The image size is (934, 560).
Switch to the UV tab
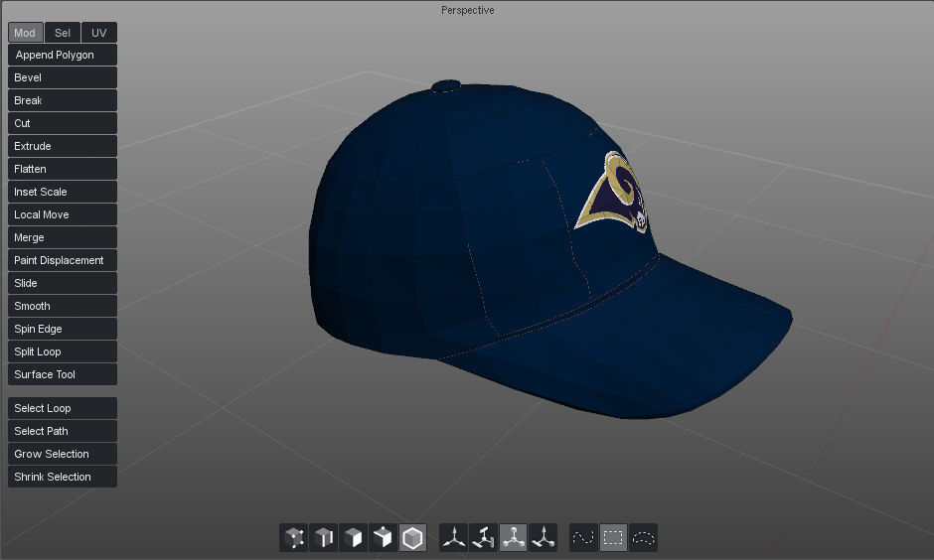(x=99, y=33)
